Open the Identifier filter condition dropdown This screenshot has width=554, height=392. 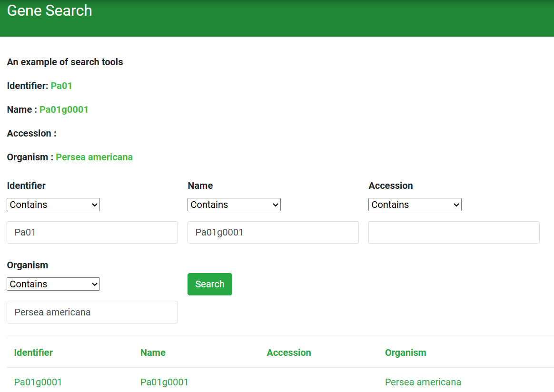[x=53, y=205]
